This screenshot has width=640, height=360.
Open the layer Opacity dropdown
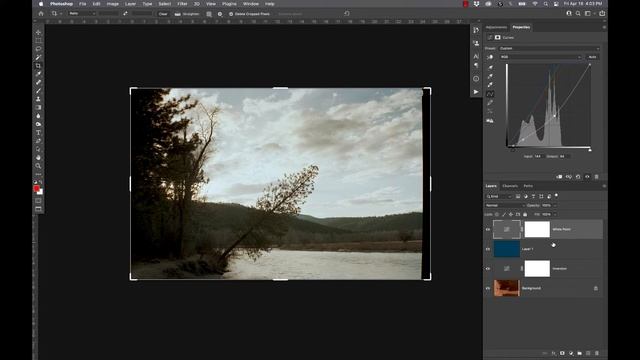pyautogui.click(x=554, y=205)
